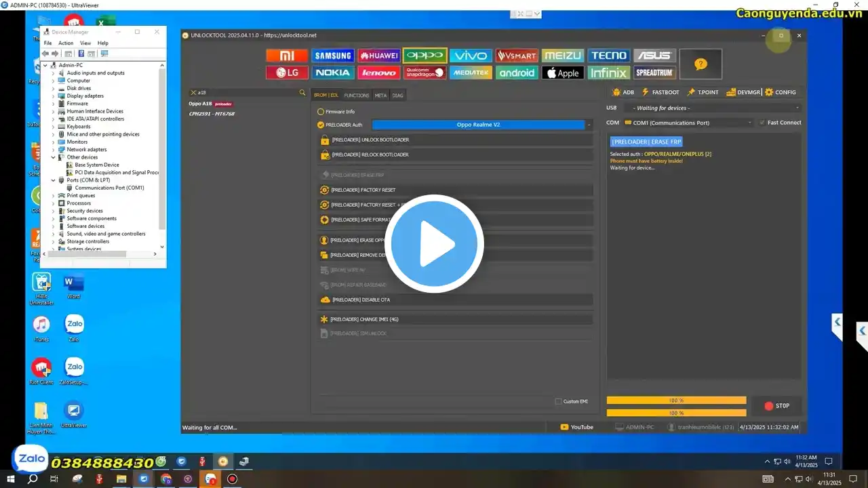The image size is (868, 488).
Task: Clear the model search with X icon
Action: coord(193,93)
